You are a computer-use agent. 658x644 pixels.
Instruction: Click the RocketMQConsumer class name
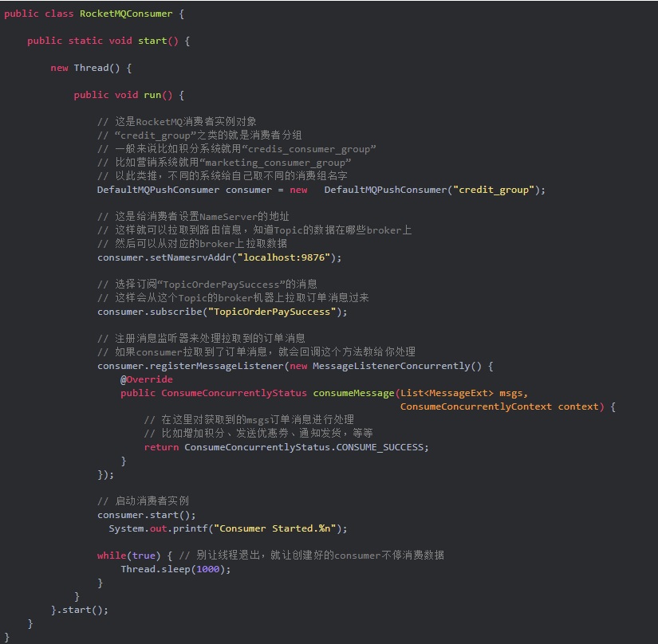[x=127, y=13]
